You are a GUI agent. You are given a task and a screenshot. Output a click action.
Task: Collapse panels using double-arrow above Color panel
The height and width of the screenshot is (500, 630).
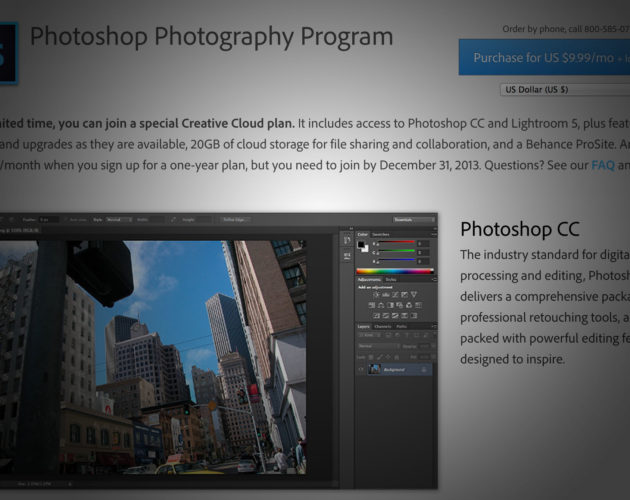[x=435, y=229]
